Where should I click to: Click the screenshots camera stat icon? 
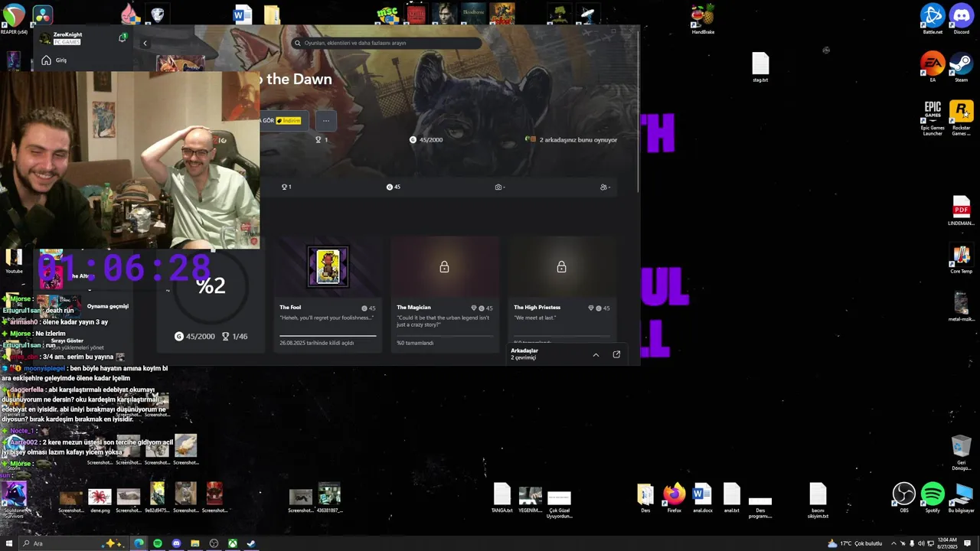500,187
